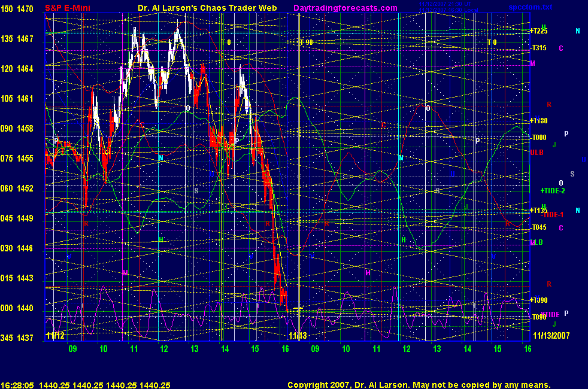Click the 'S&P E-Mini' chart title
Screen dimensions: 588x389
[68, 8]
